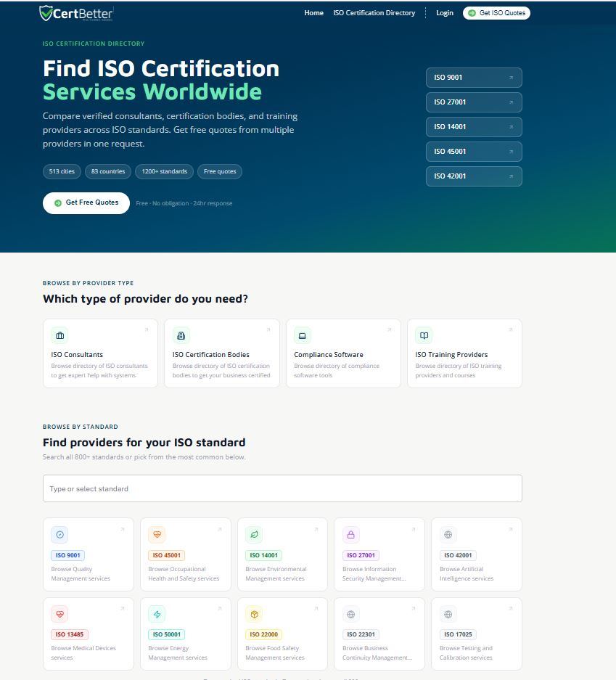The width and height of the screenshot is (616, 680).
Task: Open the hero ISO 45001 shortcut
Action: click(474, 152)
